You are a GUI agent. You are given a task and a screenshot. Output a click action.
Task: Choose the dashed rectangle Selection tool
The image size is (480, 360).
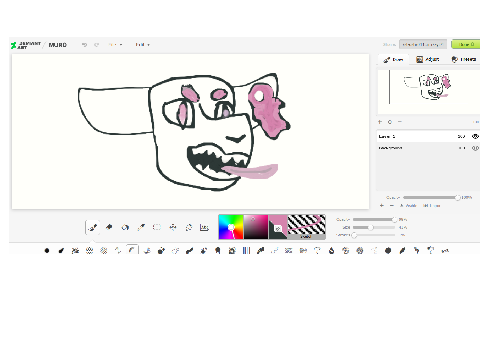157,227
